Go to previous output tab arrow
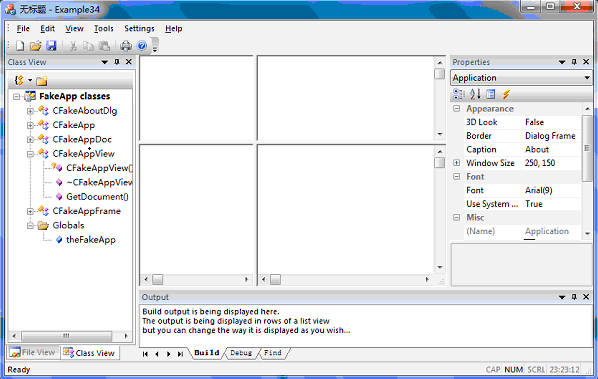This screenshot has height=379, width=598. (157, 354)
